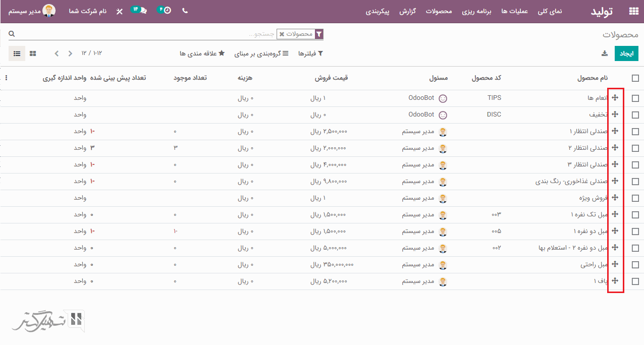Click the تولید app title
The image size is (644, 345).
(602, 11)
